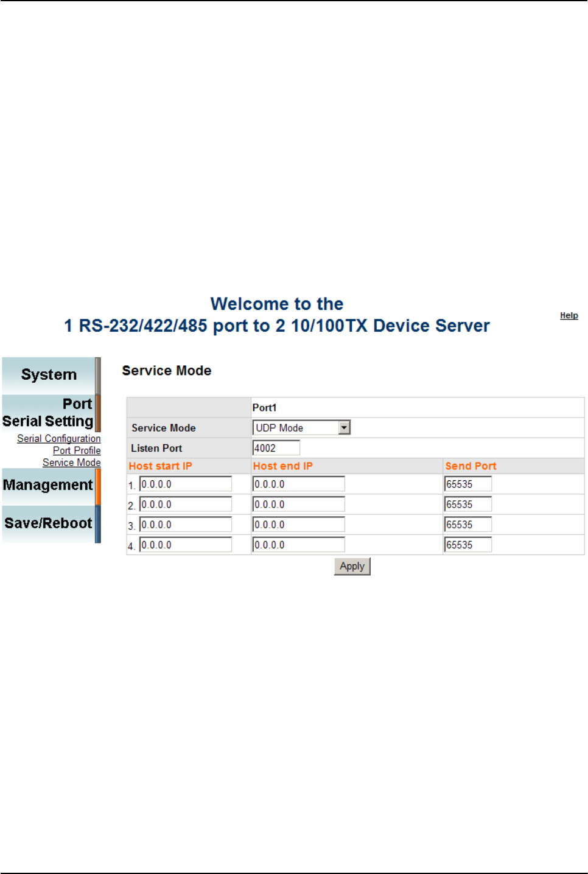Image resolution: width=588 pixels, height=874 pixels.
Task: Click row 4 Host start IP field
Action: click(186, 545)
